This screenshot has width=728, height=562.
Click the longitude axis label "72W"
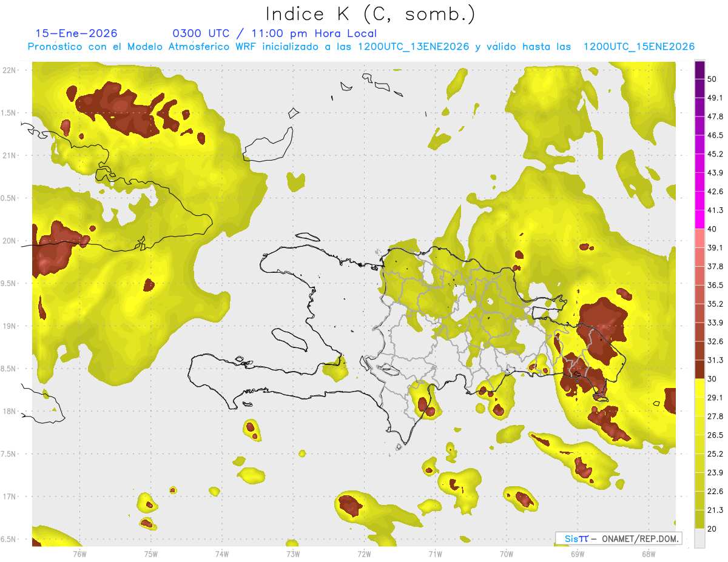coord(364,554)
